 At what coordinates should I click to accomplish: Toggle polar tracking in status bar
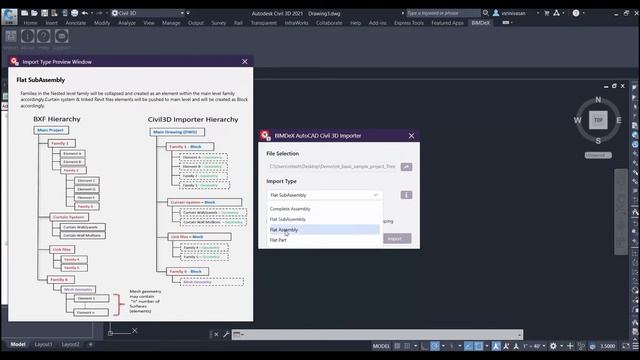pos(435,346)
